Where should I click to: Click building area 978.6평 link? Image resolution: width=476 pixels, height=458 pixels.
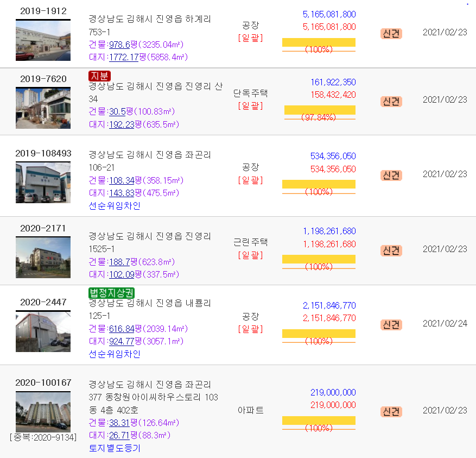[x=123, y=45]
